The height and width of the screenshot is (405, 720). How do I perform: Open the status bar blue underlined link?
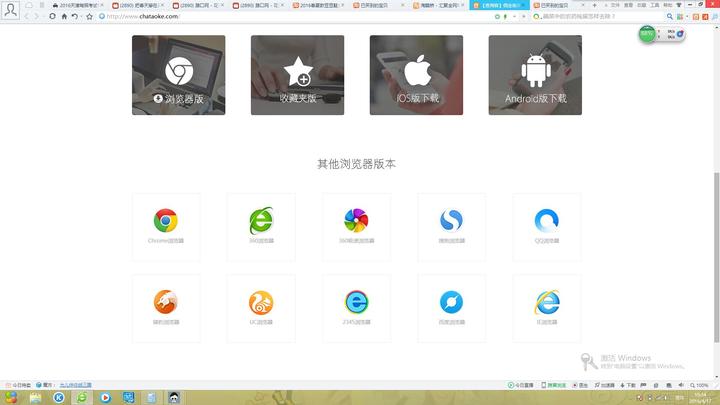(75, 385)
